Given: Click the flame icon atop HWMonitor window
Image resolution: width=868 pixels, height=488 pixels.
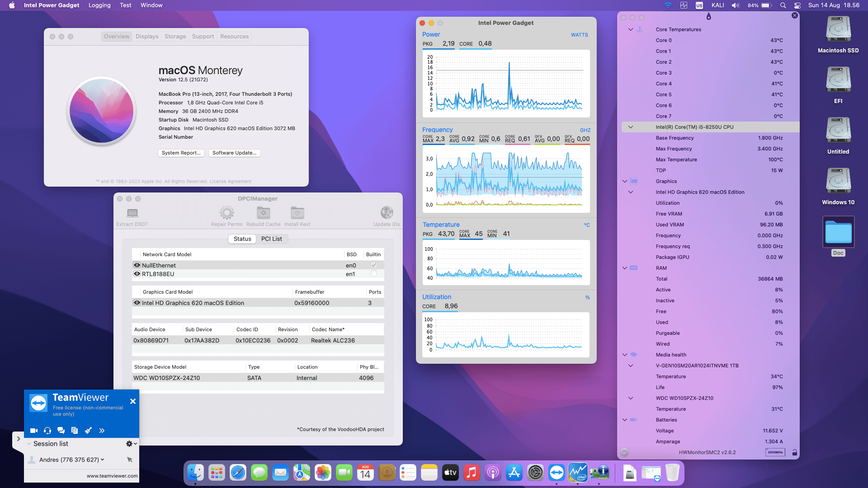Looking at the screenshot, I should [708, 16].
